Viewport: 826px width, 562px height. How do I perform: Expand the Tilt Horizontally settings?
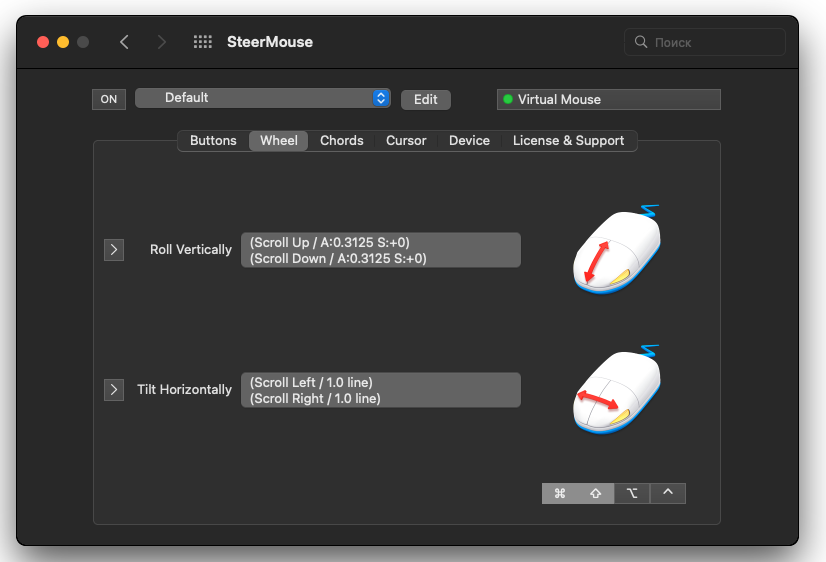pos(114,390)
